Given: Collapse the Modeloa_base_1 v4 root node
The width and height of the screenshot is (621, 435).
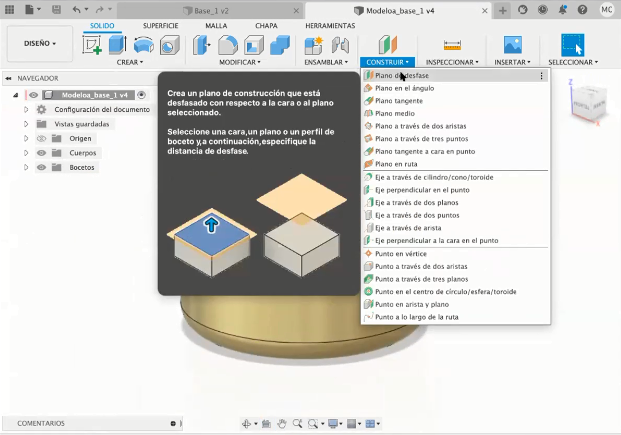Looking at the screenshot, I should click(x=15, y=95).
